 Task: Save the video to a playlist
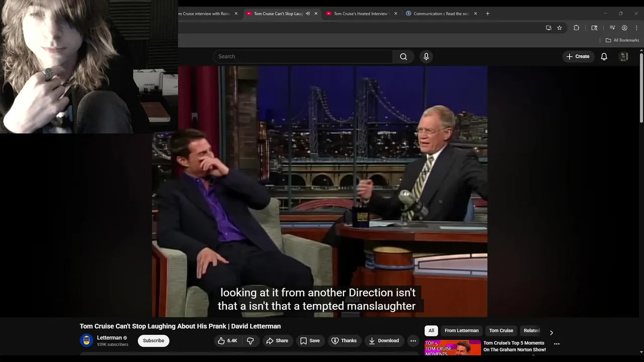point(310,341)
